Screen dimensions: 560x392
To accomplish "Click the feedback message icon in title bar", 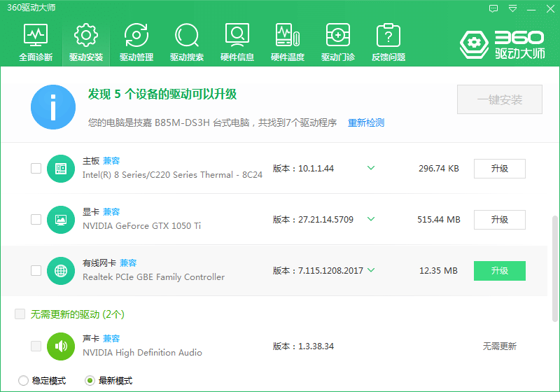I will [x=493, y=9].
